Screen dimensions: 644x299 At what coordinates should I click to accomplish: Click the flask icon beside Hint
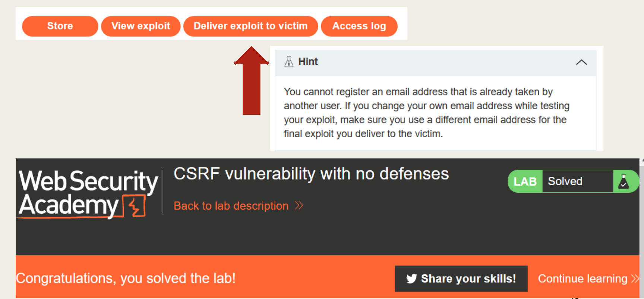tap(289, 62)
